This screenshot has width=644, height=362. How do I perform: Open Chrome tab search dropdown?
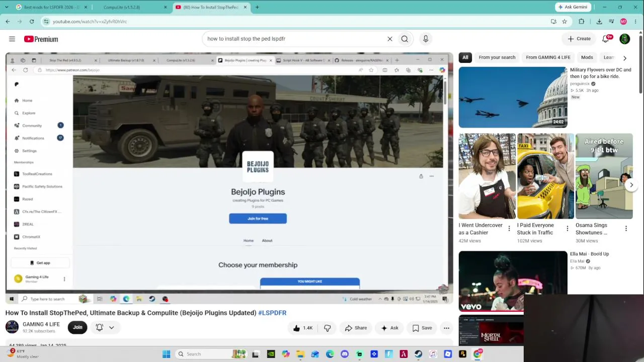coord(7,7)
